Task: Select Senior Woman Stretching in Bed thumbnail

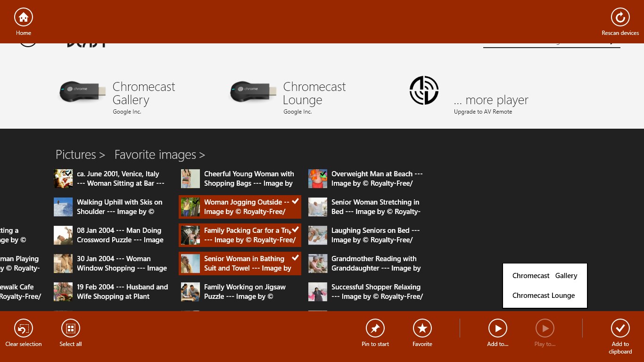Action: (318, 207)
